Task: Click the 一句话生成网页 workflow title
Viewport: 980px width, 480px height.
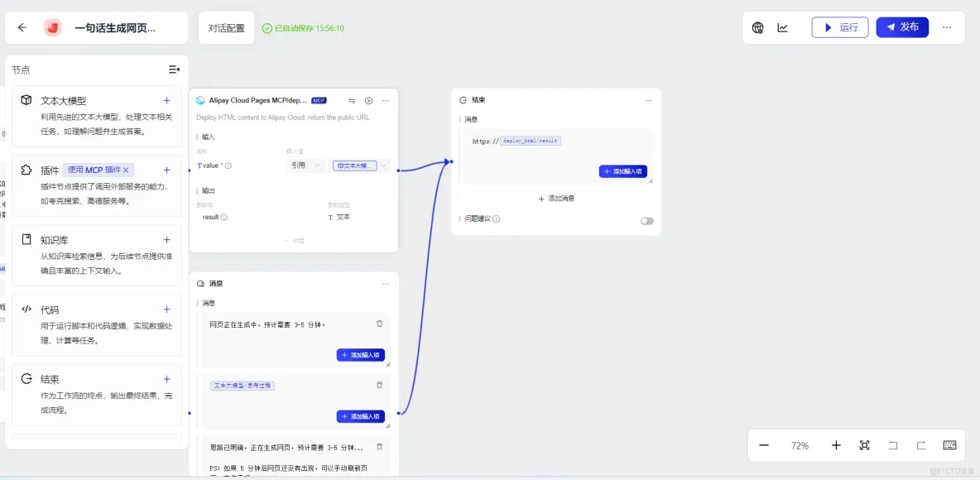Action: (x=115, y=28)
